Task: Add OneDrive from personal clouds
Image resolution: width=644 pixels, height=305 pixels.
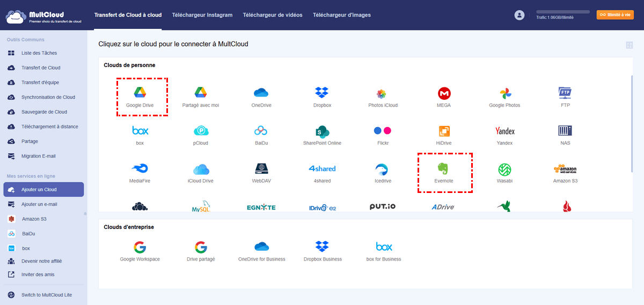Action: click(x=261, y=97)
